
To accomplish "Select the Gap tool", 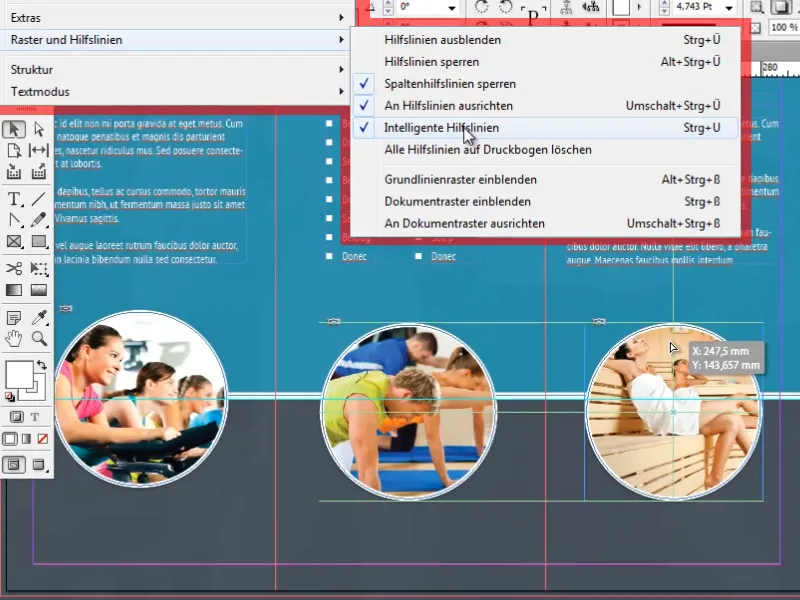I will 39,151.
